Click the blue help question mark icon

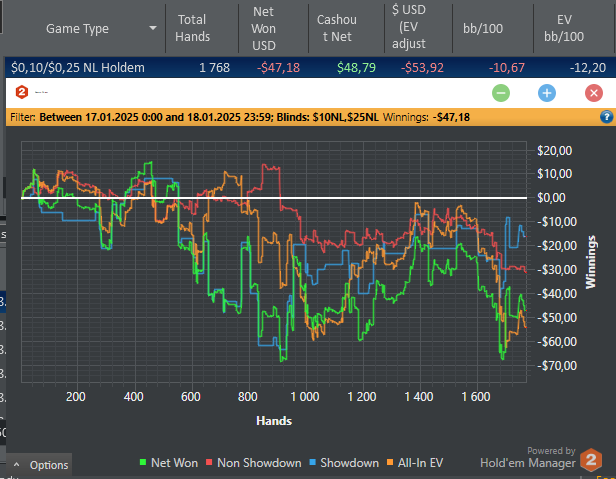click(x=606, y=117)
